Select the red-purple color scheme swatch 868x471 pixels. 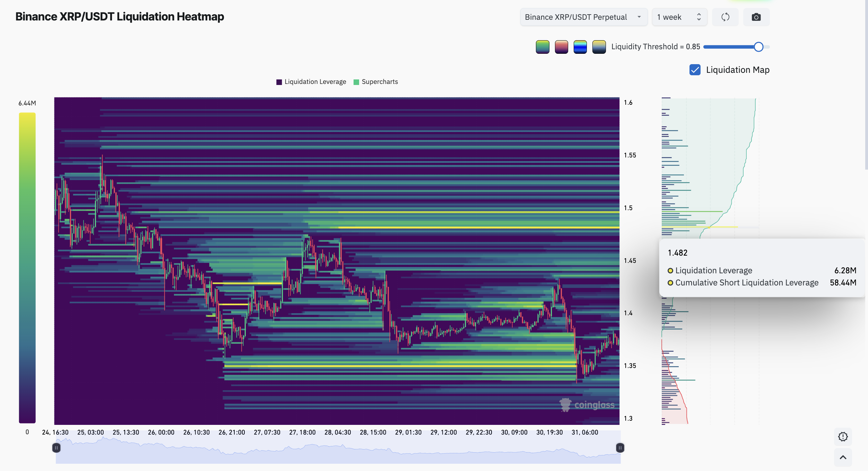(x=561, y=47)
